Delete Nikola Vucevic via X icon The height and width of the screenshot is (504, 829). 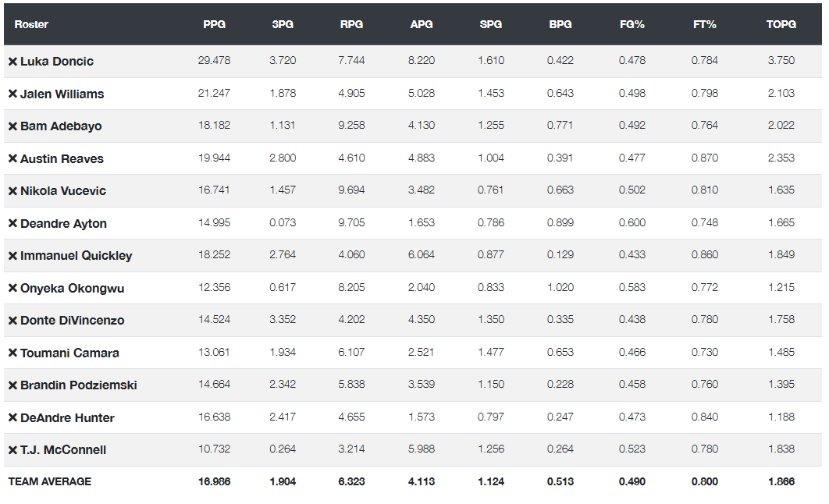12,191
